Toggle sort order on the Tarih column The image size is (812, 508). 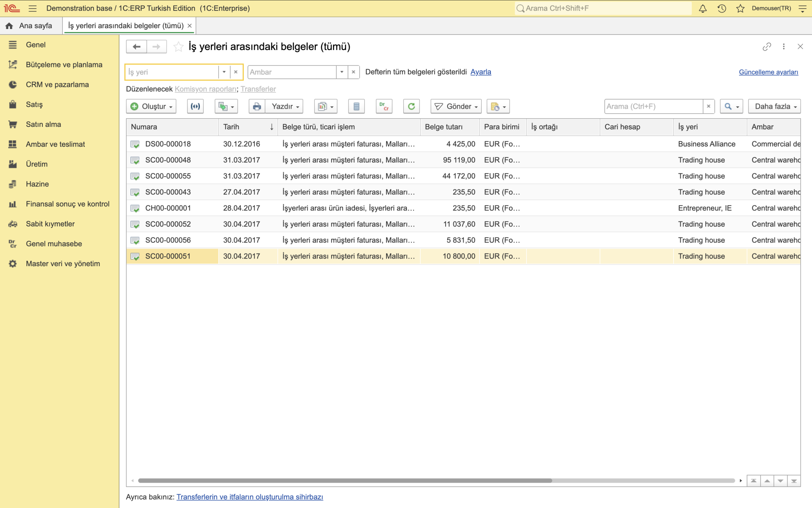(x=248, y=127)
